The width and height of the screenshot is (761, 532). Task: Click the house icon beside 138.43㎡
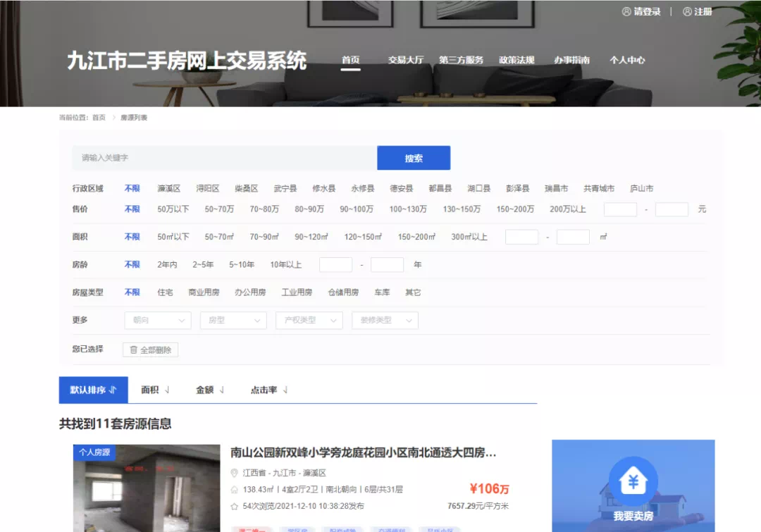click(x=234, y=489)
